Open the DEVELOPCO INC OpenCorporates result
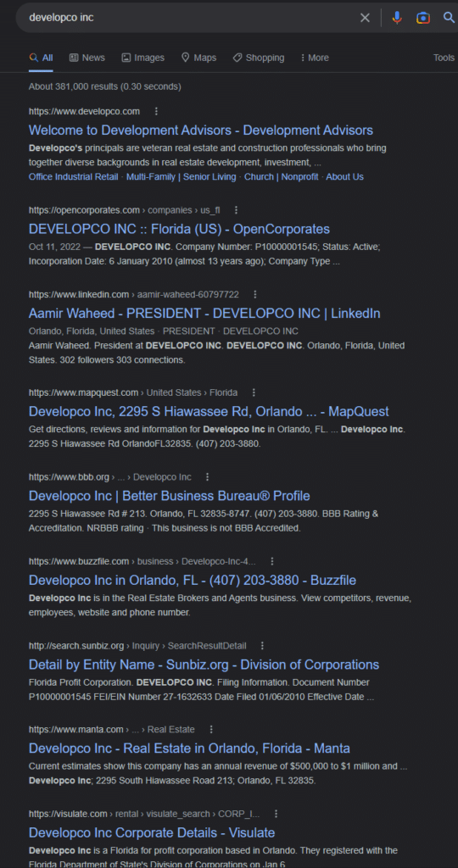Image resolution: width=458 pixels, height=868 pixels. [179, 229]
